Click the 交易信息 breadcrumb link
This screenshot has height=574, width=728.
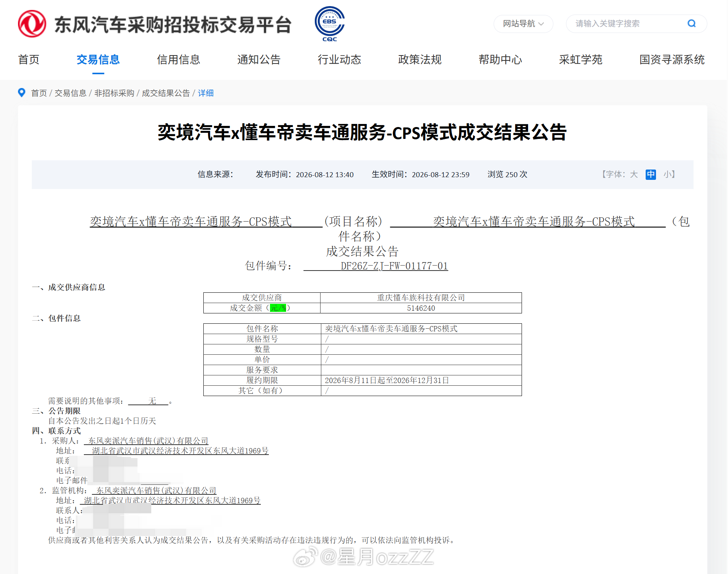[70, 93]
